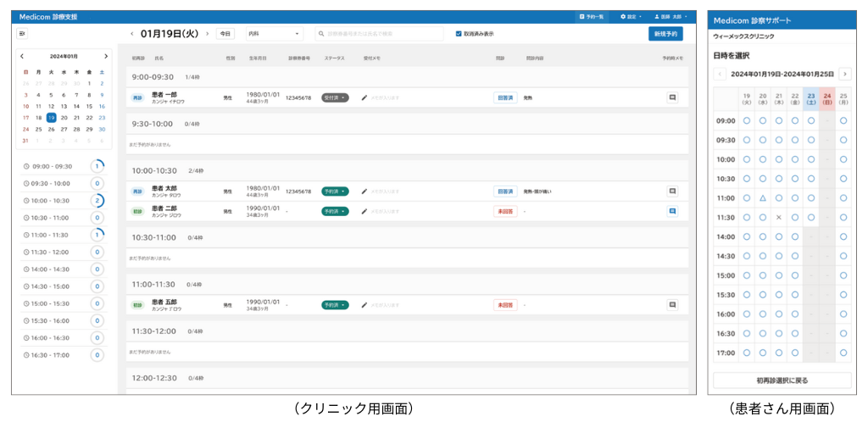The height and width of the screenshot is (422, 868).
Task: Click the 23(土) column header
Action: coord(811,98)
